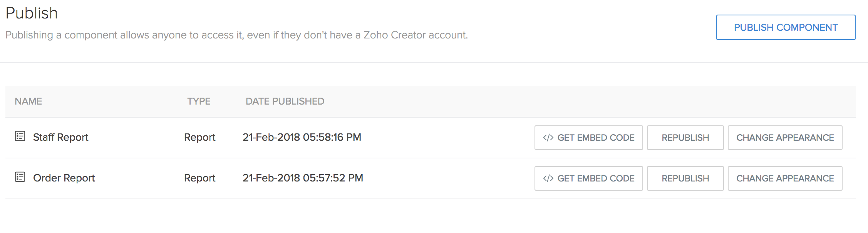This screenshot has width=868, height=233.
Task: Click the Publish page heading
Action: [32, 12]
